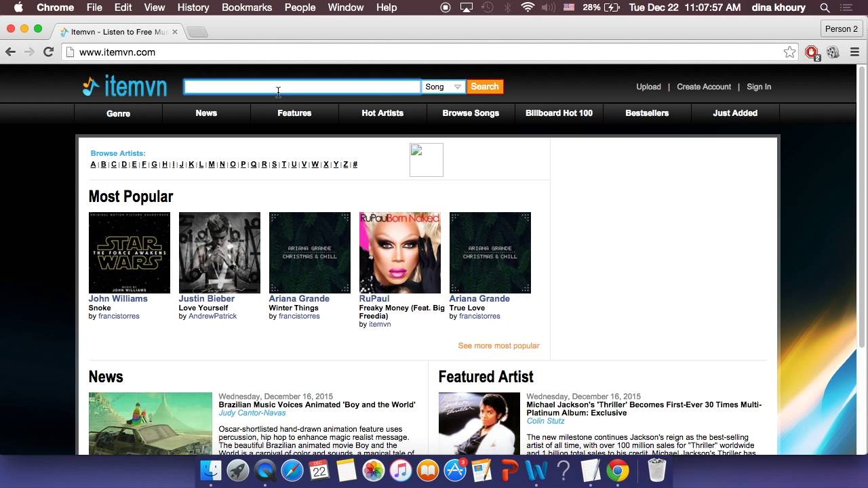Follow See more most popular link
Screen dimensions: 868x488
pos(498,346)
